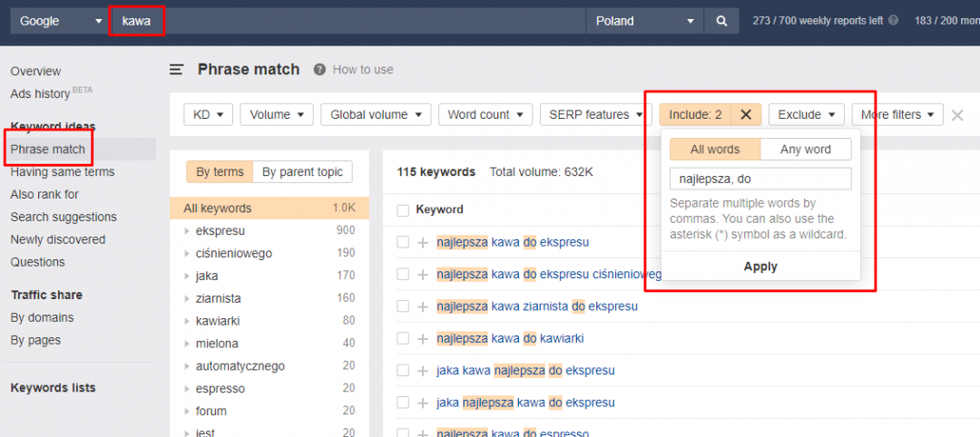This screenshot has height=437, width=980.
Task: Open the Google search engine dropdown
Action: [x=59, y=21]
